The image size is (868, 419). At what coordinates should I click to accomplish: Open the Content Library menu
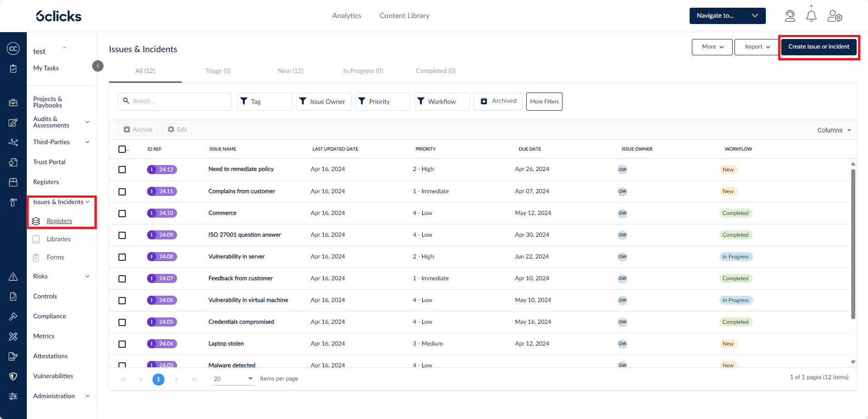pyautogui.click(x=404, y=15)
